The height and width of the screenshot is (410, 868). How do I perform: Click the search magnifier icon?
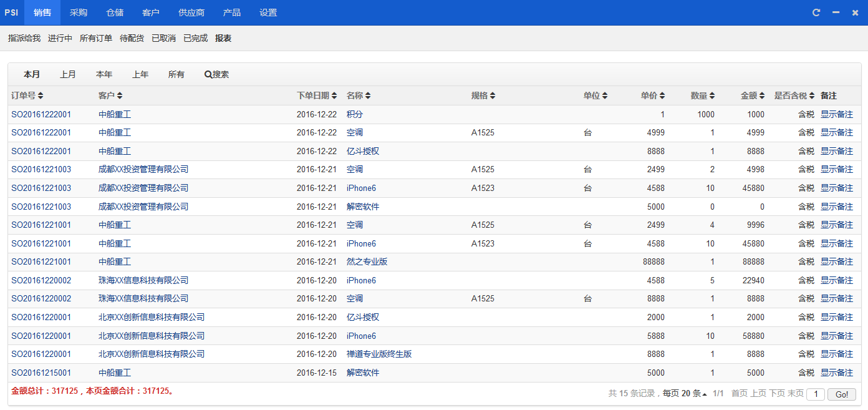(x=208, y=75)
